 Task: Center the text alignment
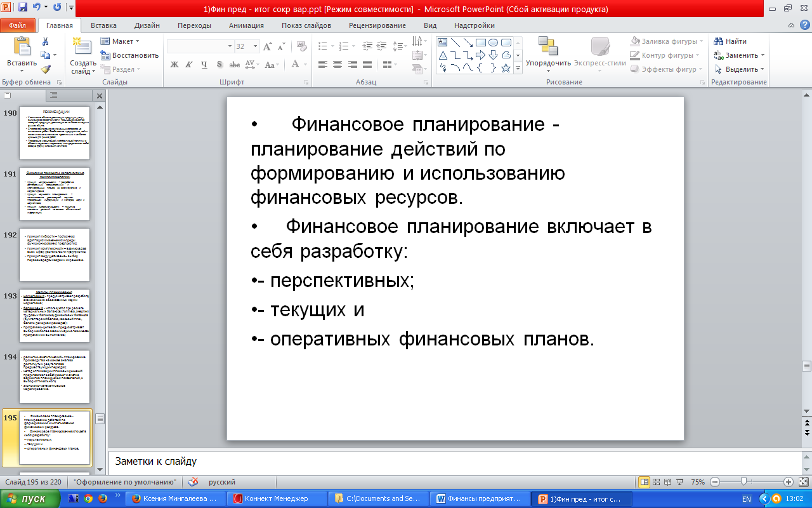click(x=337, y=64)
